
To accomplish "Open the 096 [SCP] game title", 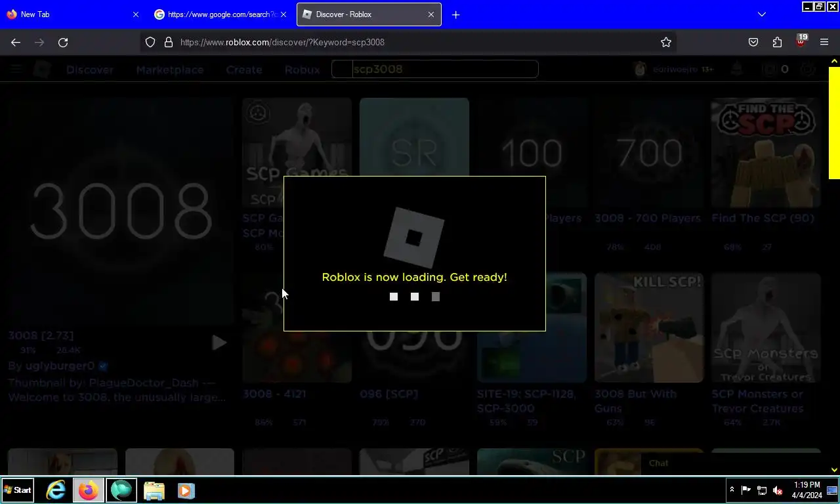I will [x=388, y=394].
